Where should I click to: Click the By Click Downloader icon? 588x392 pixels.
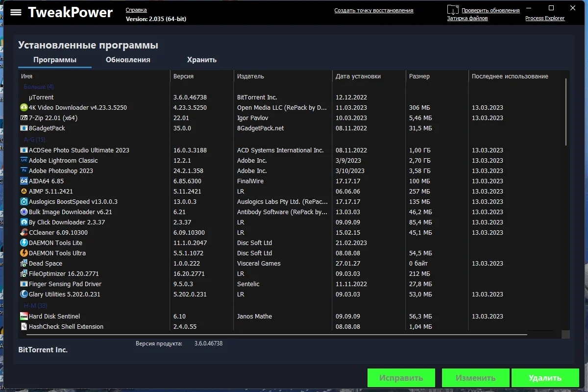(24, 222)
